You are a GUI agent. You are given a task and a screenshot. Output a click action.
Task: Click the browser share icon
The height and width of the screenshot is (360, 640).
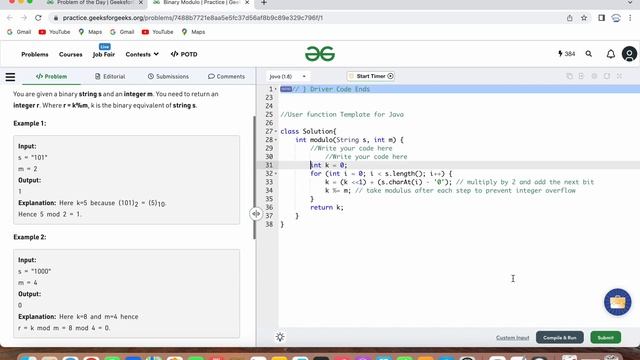(569, 18)
